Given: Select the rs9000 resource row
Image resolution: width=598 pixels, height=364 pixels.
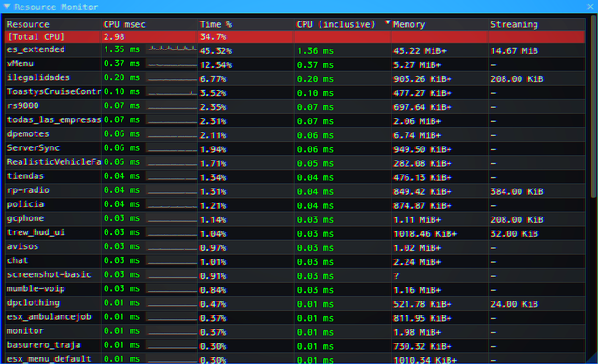Looking at the screenshot, I should click(295, 106).
